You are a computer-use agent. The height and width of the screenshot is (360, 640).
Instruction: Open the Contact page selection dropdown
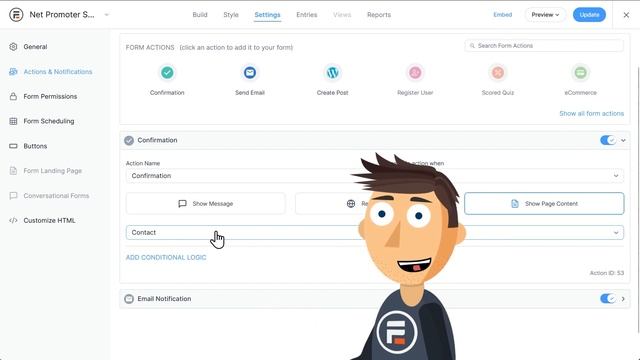pos(375,232)
